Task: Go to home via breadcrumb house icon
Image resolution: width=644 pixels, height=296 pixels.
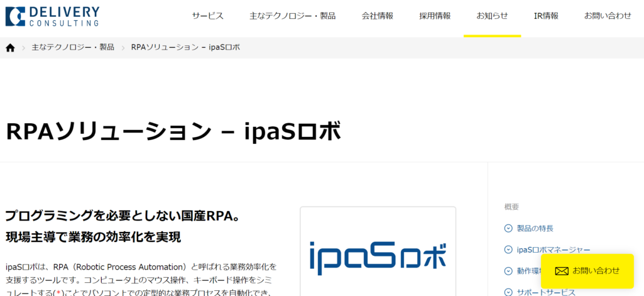Action: (x=10, y=48)
